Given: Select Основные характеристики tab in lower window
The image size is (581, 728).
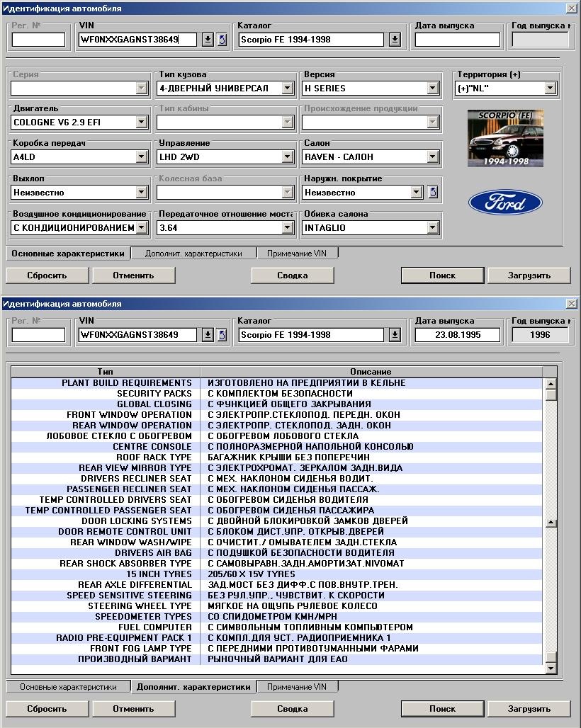Looking at the screenshot, I should coord(68,687).
